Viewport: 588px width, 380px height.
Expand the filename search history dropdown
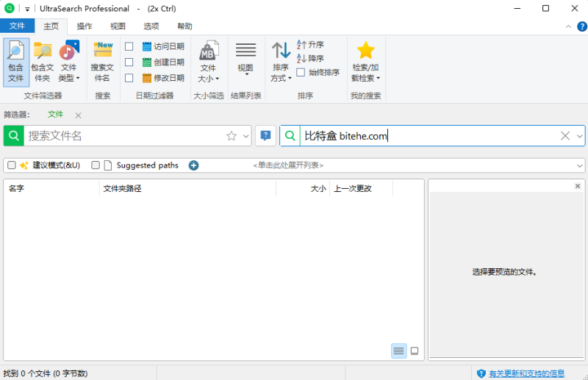[246, 136]
